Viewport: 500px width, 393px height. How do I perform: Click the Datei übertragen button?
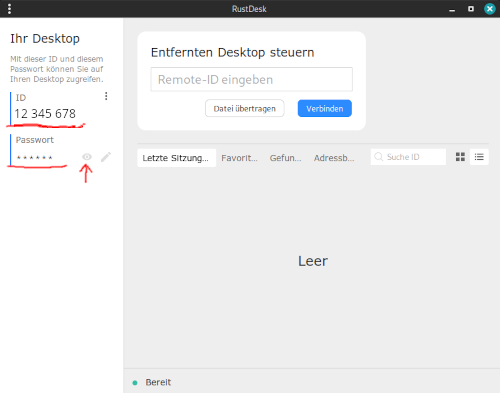pos(245,108)
